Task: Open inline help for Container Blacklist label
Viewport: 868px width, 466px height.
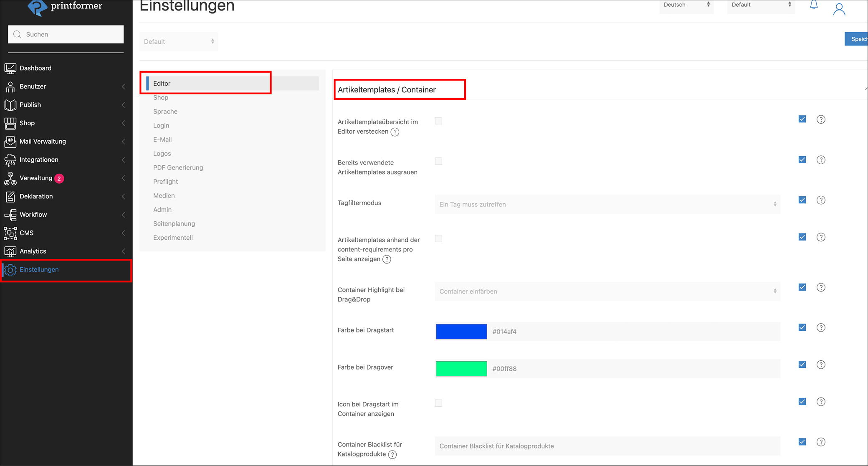Action: [392, 454]
